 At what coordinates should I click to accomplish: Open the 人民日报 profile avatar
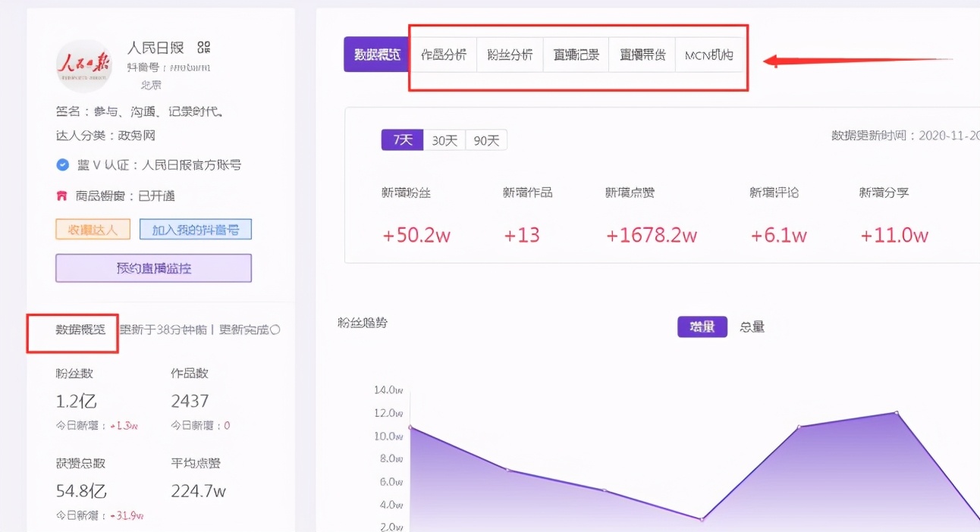(84, 66)
